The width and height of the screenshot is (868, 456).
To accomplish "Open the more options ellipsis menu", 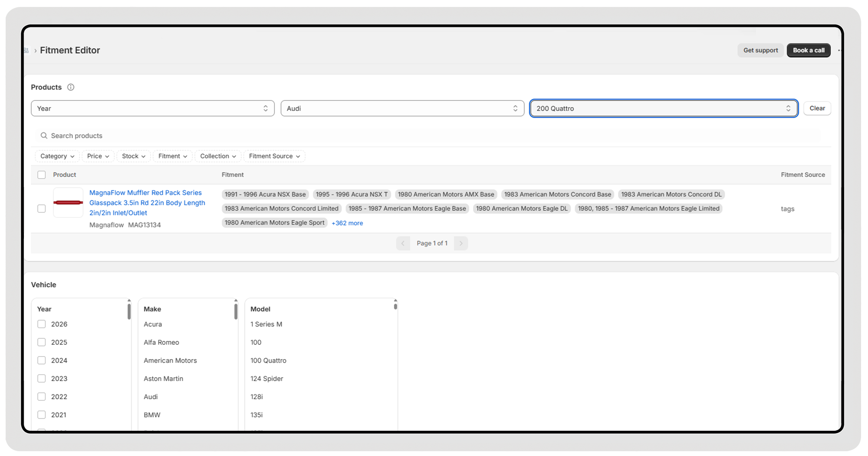I will coord(839,50).
